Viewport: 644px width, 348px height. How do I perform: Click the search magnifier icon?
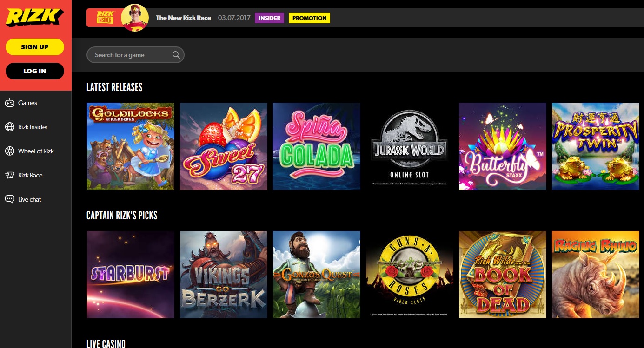point(176,55)
